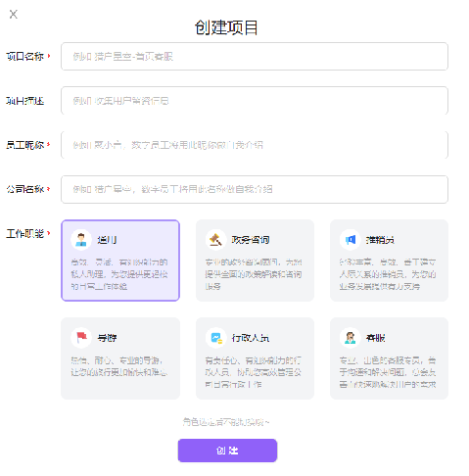Viewport: 469px width, 476px height.
Task: Pick the 推销员 role title
Action: 380,240
